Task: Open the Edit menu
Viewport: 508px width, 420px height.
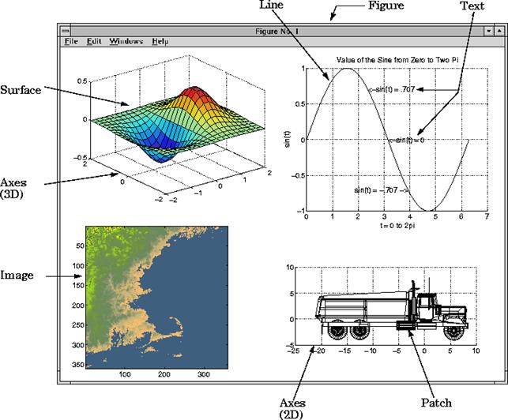Action: point(94,41)
